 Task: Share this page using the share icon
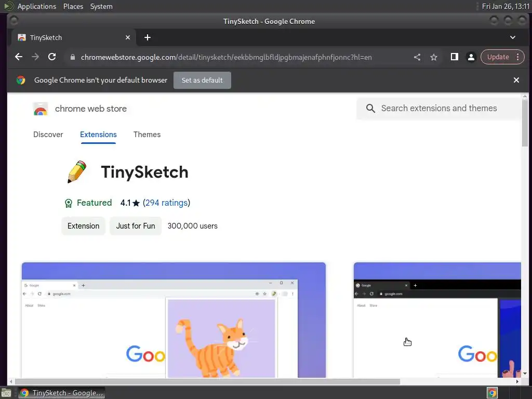tap(417, 57)
